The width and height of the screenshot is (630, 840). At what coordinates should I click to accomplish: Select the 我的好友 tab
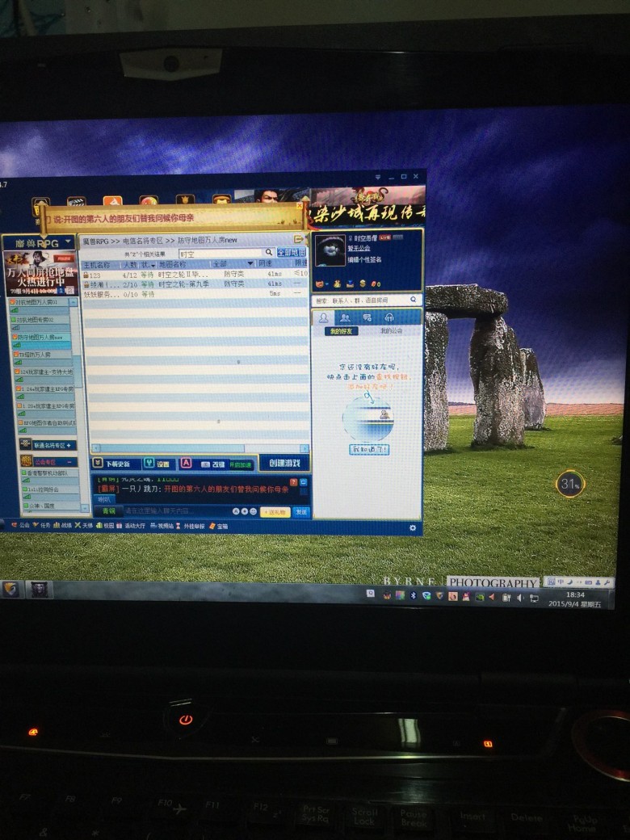coord(340,331)
